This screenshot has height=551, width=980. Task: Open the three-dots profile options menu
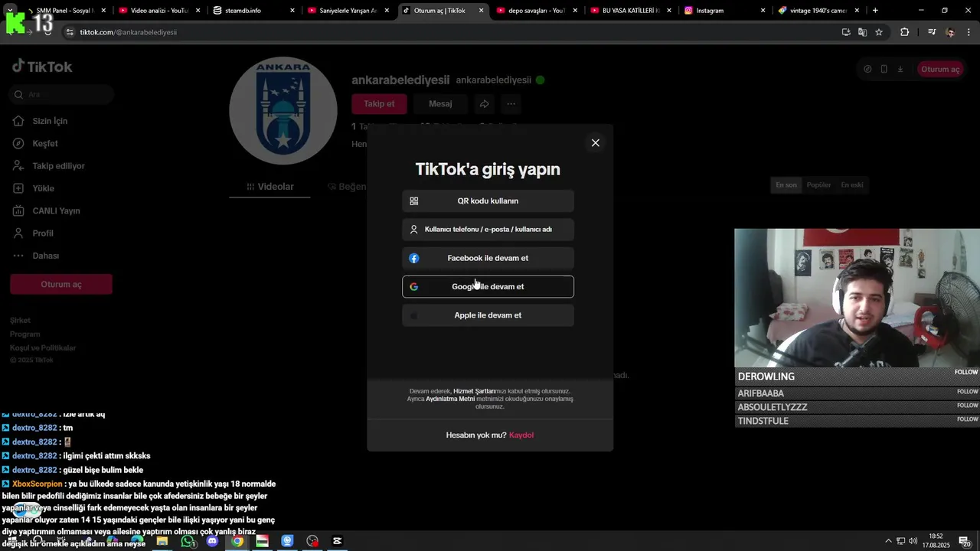pyautogui.click(x=511, y=104)
